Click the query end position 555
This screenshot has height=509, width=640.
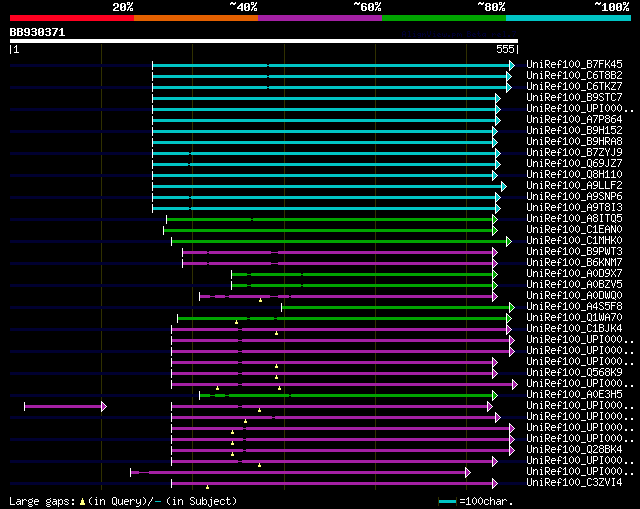pyautogui.click(x=505, y=49)
